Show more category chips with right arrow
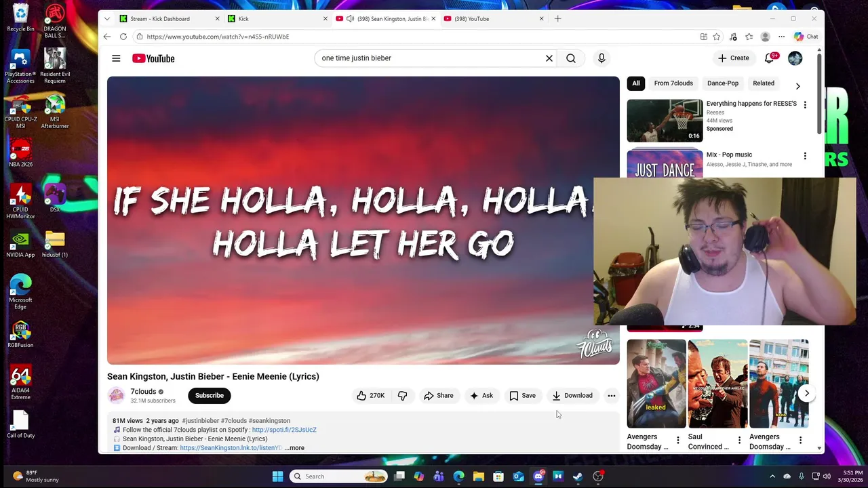 (x=797, y=86)
